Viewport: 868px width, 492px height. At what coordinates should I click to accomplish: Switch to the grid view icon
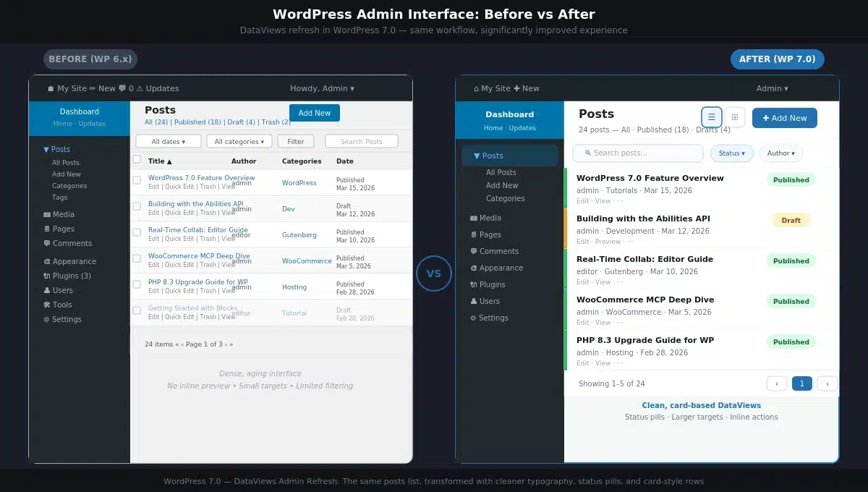click(734, 116)
